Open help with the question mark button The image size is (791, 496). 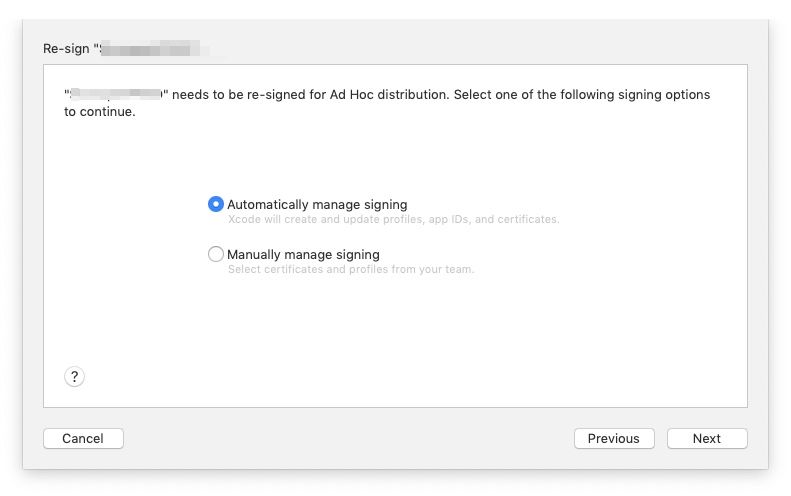click(74, 376)
